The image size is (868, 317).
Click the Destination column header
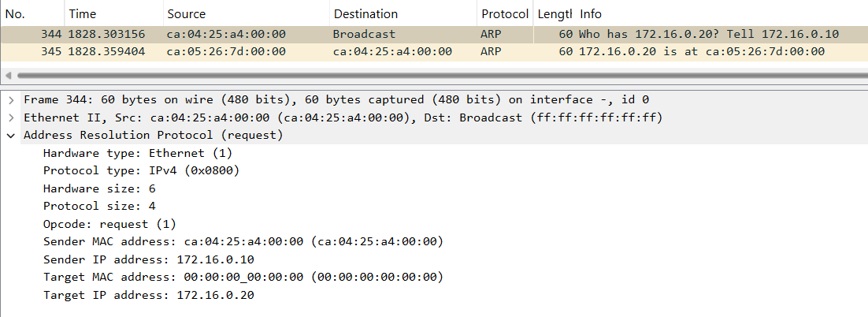pyautogui.click(x=403, y=14)
